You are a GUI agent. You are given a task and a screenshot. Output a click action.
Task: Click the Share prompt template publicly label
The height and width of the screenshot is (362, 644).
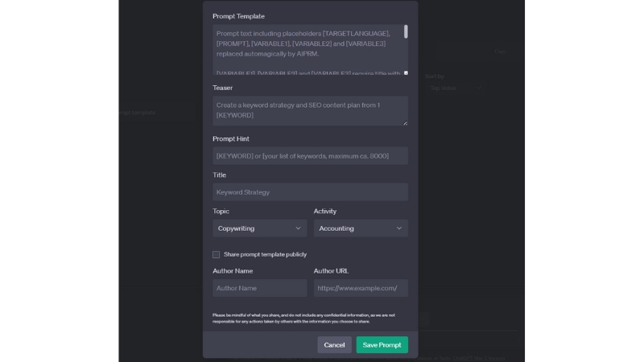click(x=265, y=254)
